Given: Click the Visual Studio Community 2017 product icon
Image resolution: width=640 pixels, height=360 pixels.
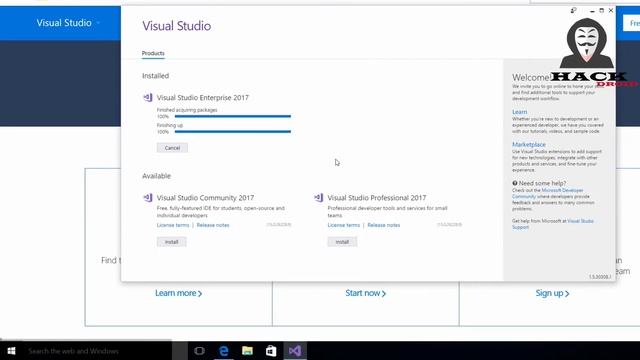Looking at the screenshot, I should (x=148, y=198).
